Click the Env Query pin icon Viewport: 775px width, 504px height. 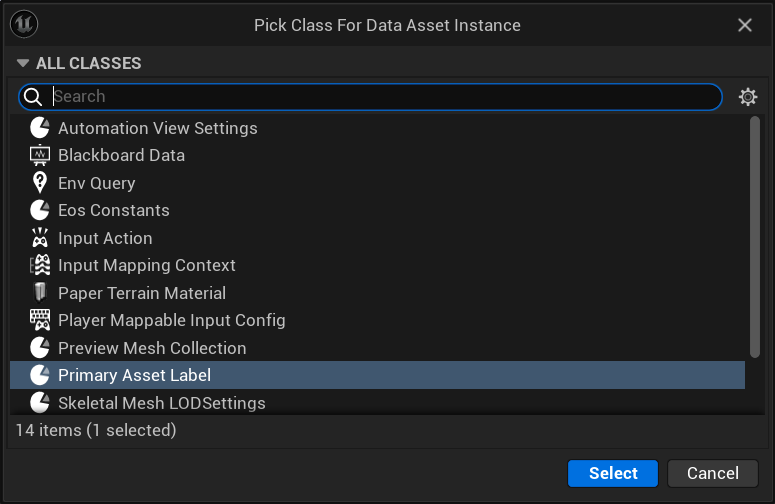click(x=40, y=183)
